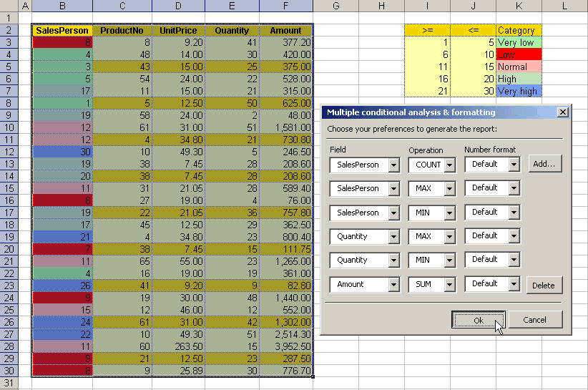Select the red Low category cell
The image size is (588, 390).
point(519,54)
